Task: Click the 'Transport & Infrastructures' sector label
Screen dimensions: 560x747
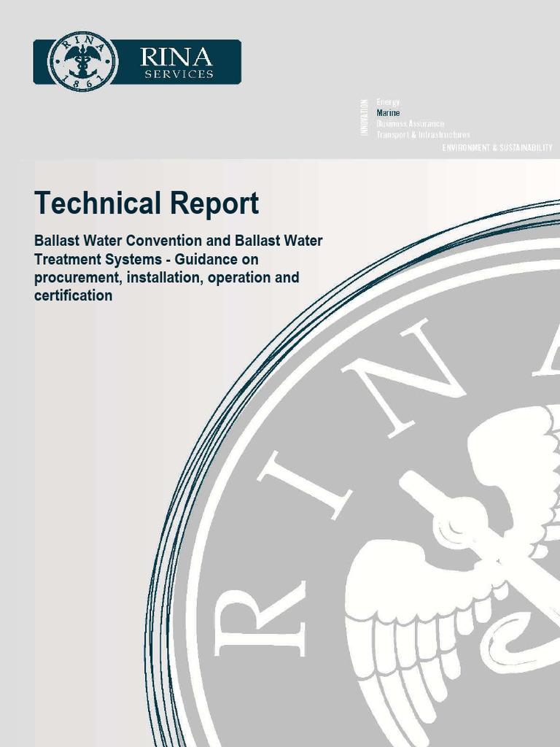Action: click(x=423, y=135)
